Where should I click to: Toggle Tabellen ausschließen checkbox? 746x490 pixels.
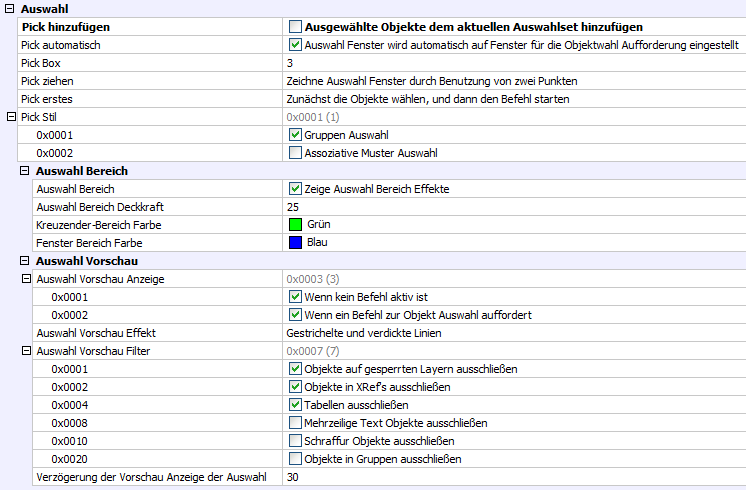click(x=295, y=405)
